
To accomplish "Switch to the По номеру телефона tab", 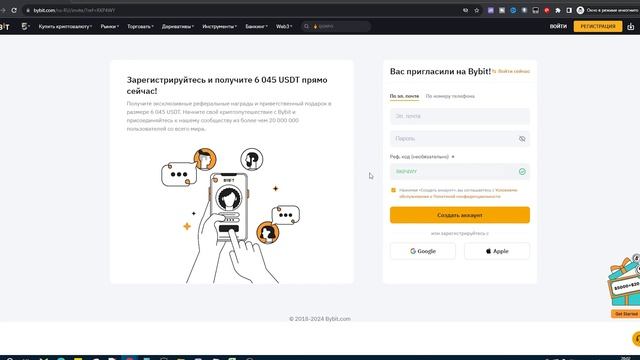I will (x=450, y=96).
